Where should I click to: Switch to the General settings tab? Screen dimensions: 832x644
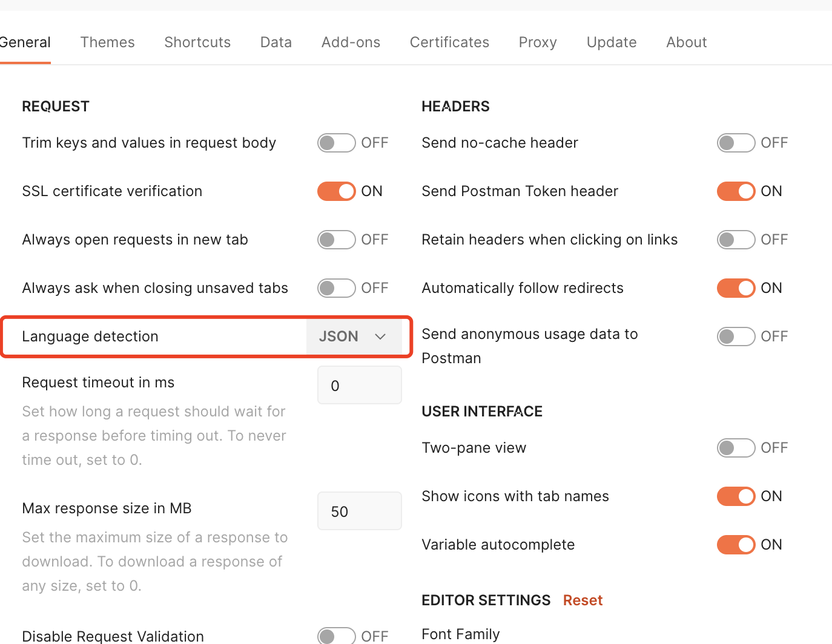[25, 42]
